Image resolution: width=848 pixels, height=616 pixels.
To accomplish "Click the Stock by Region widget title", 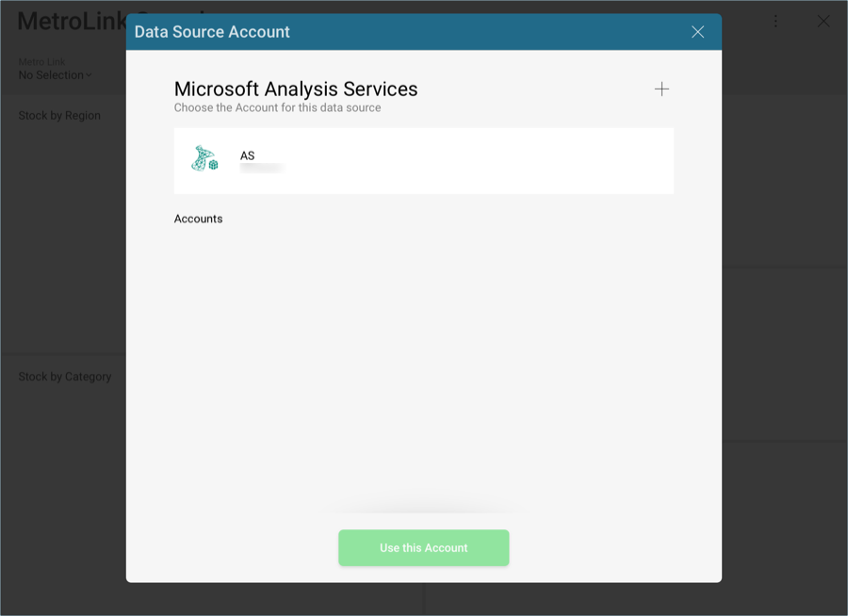I will 59,116.
